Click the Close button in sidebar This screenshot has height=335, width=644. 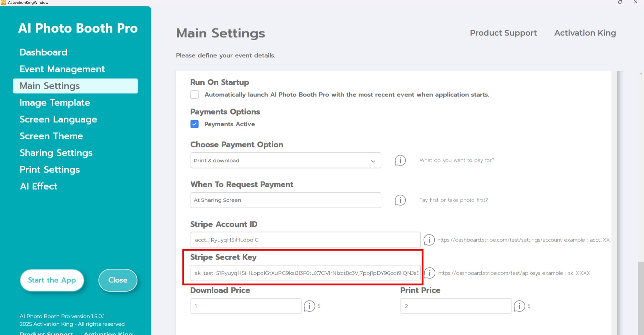click(x=118, y=280)
